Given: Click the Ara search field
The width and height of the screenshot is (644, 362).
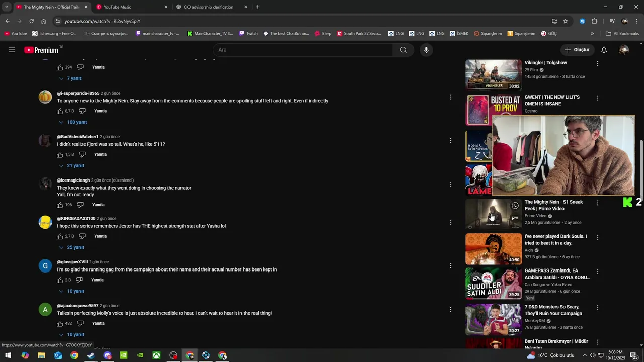Looking at the screenshot, I should [x=303, y=50].
